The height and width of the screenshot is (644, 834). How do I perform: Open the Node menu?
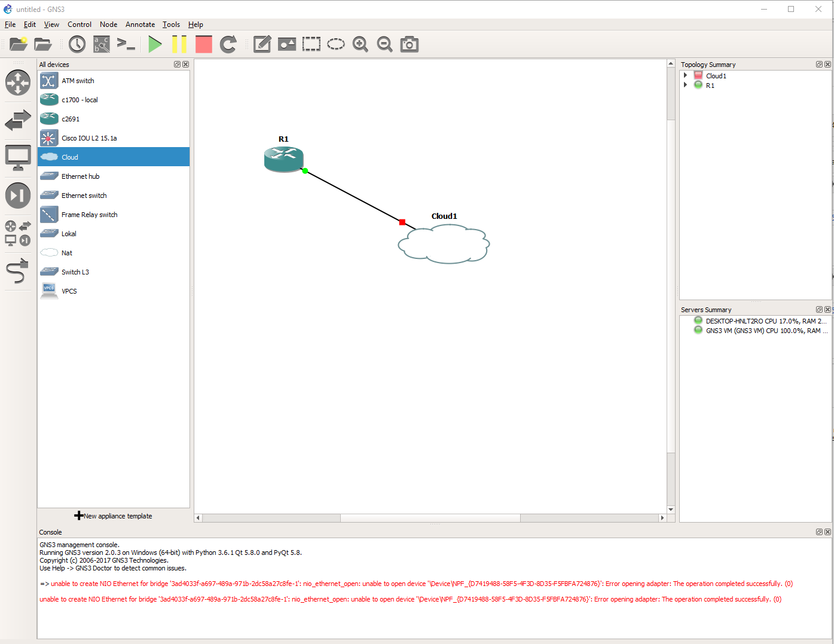point(108,25)
